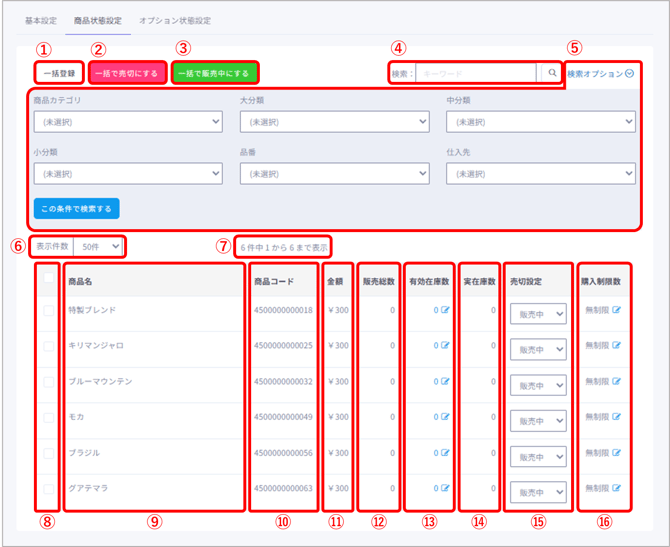Click the この条件で検索する button
This screenshot has height=547, width=670.
[x=76, y=208]
